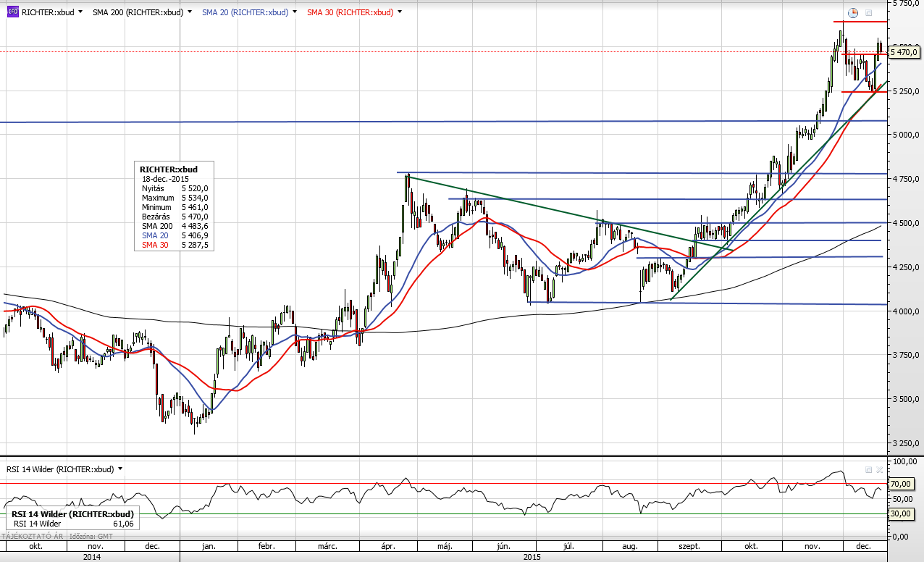The height and width of the screenshot is (562, 924).
Task: Click the 30,00 RSI level tag
Action: (x=900, y=513)
